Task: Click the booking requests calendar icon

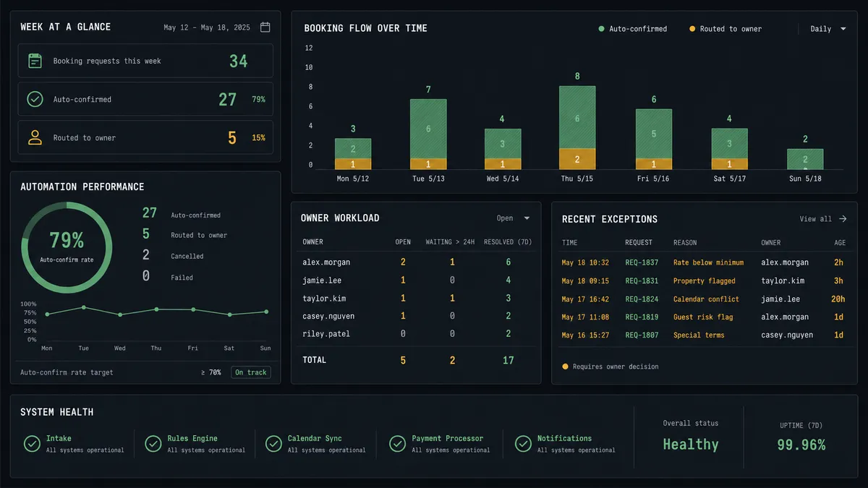Action: (x=35, y=61)
